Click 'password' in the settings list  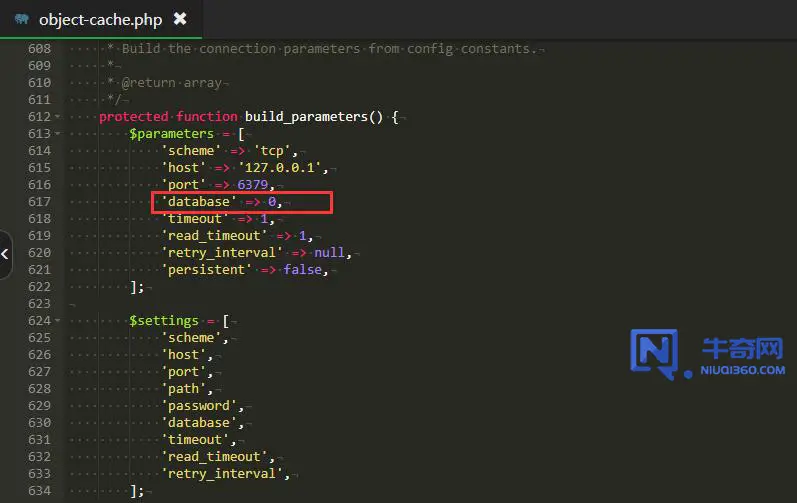202,406
